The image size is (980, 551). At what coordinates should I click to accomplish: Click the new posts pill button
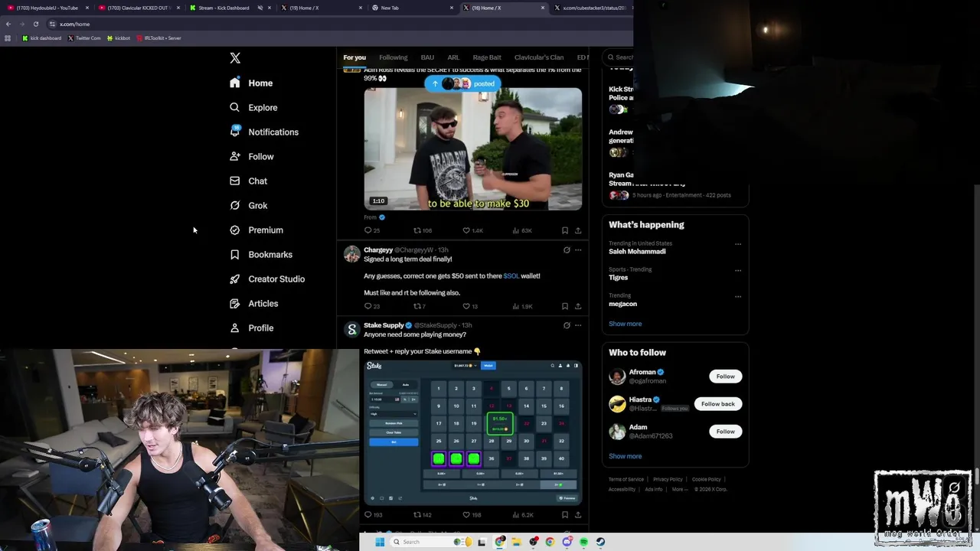pyautogui.click(x=462, y=83)
